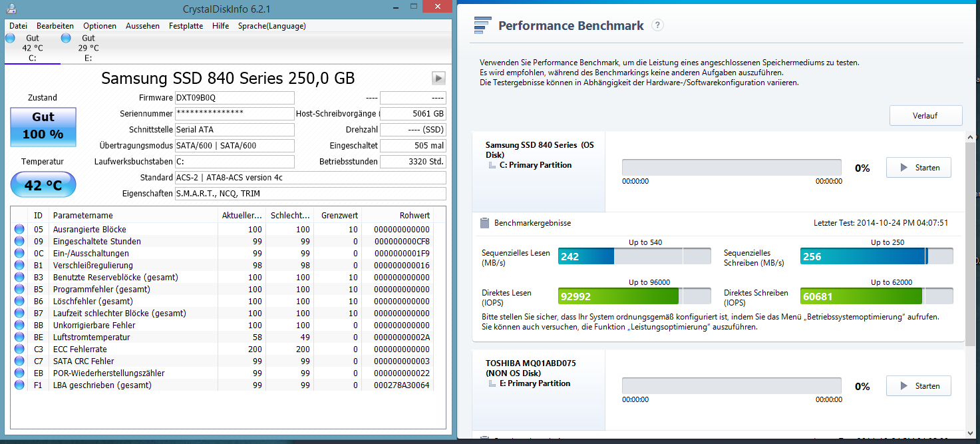The height and width of the screenshot is (444, 980).
Task: Select the E: drive tab at 29 °C
Action: pos(88,48)
